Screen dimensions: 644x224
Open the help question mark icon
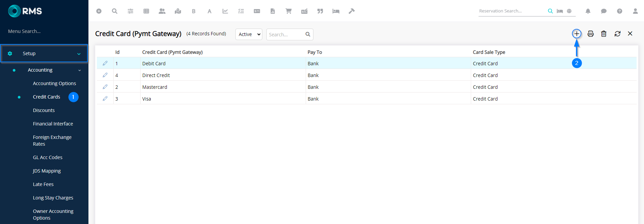(x=619, y=11)
